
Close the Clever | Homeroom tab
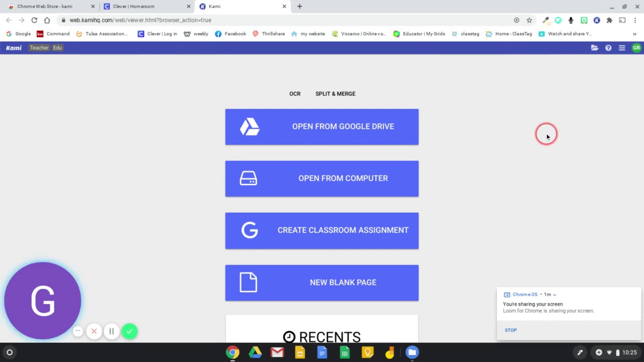189,7
